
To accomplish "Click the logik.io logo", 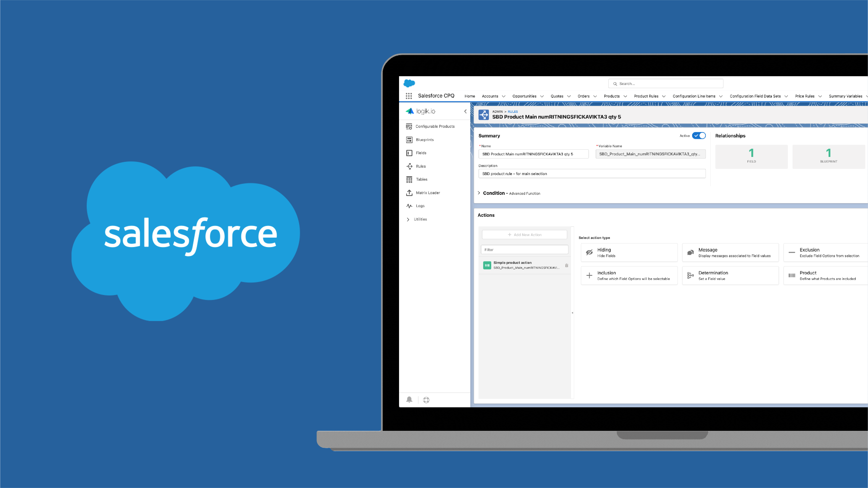I will pos(421,111).
